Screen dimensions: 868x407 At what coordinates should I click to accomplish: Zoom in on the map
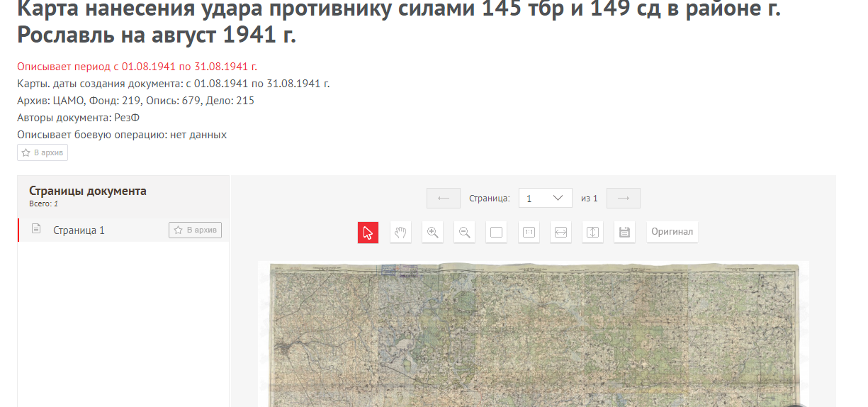click(x=432, y=233)
